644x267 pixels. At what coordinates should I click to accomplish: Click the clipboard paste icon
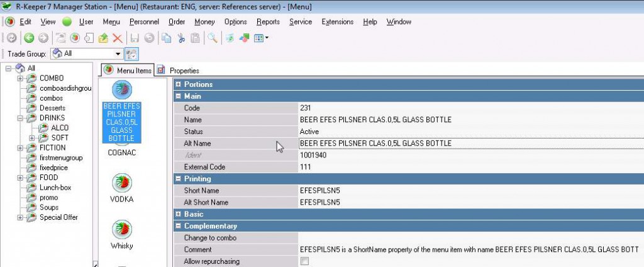(x=196, y=38)
